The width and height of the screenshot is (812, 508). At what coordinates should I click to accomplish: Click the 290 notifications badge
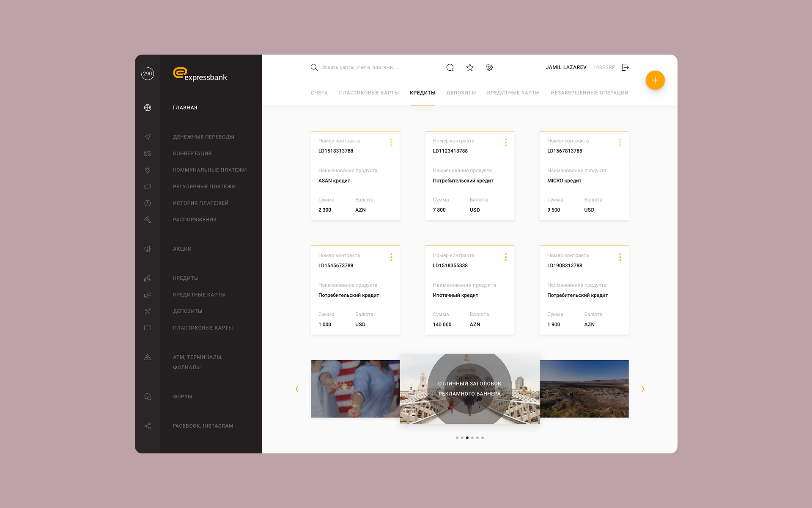coord(147,74)
